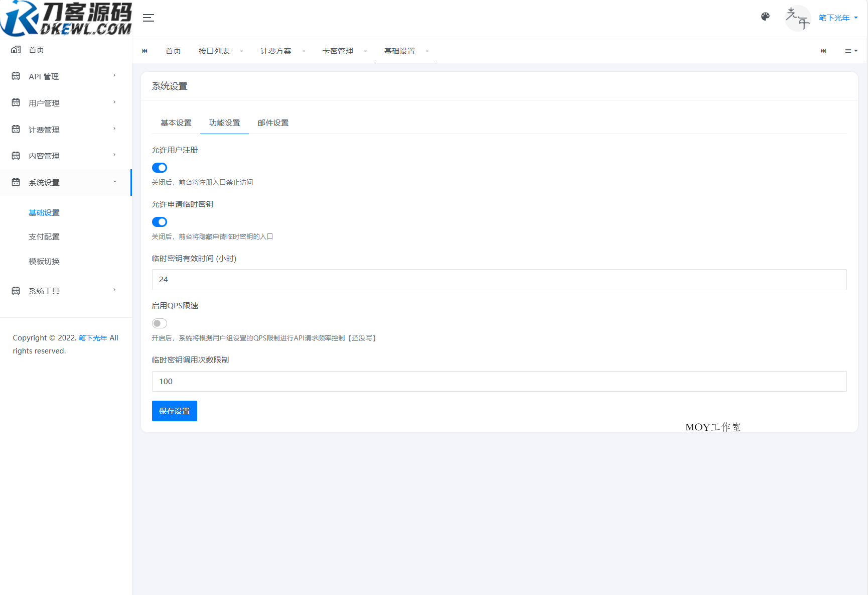The image size is (868, 595).
Task: Click the user avatar in top bar
Action: click(x=798, y=18)
